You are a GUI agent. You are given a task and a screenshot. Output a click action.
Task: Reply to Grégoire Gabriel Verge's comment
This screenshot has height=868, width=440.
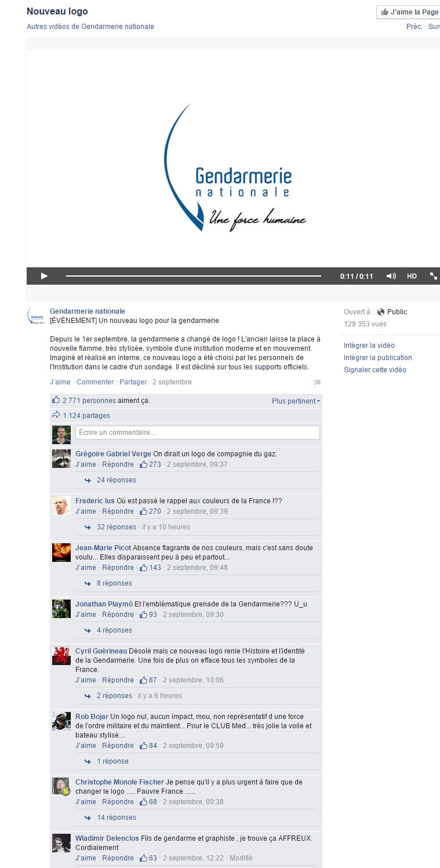pos(118,464)
